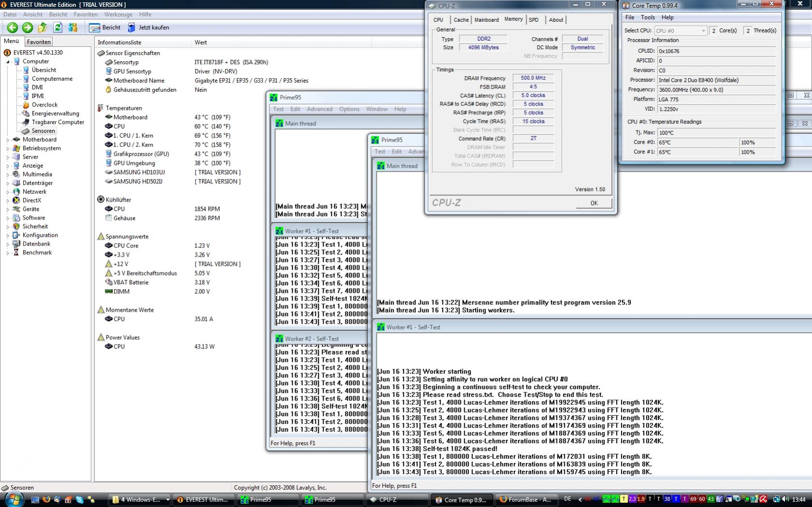Viewport: 812px width, 507px height.
Task: Switch to the About tab in CPU-Z
Action: tap(556, 20)
